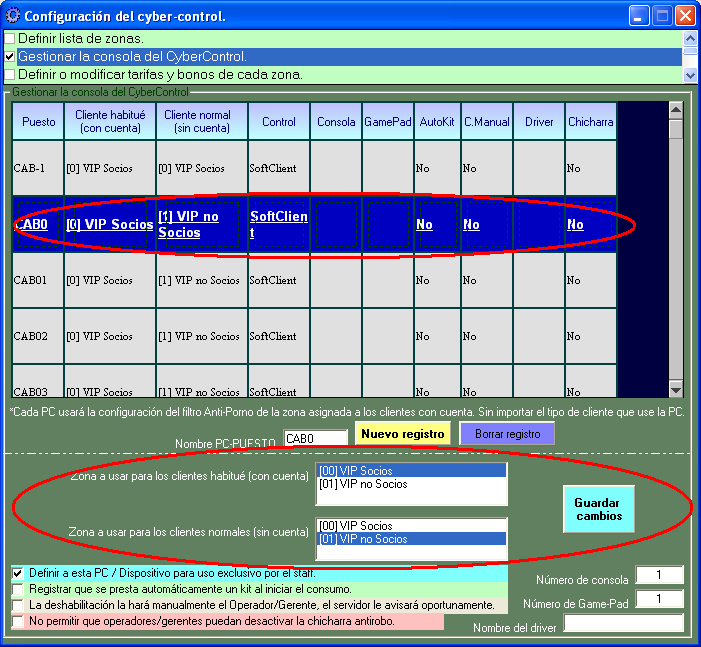This screenshot has width=701, height=647.
Task: Click the 'Número de consola' field
Action: pos(659,575)
